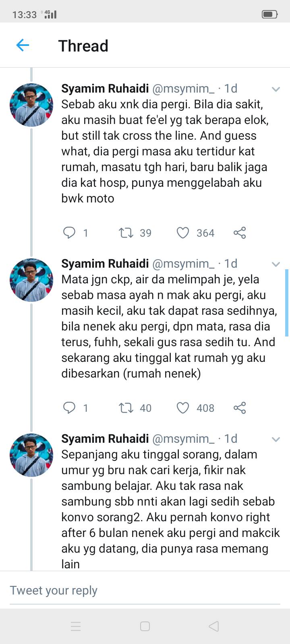Tap @msymim_ handle on the second tweet
The height and width of the screenshot is (644, 290).
(183, 264)
